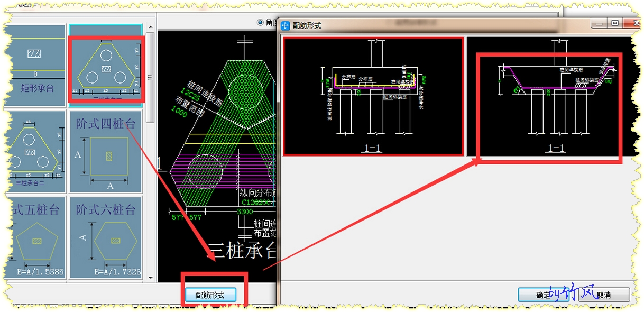Maximize the 配筋形式 dialog
This screenshot has height=312, width=644.
[x=615, y=23]
